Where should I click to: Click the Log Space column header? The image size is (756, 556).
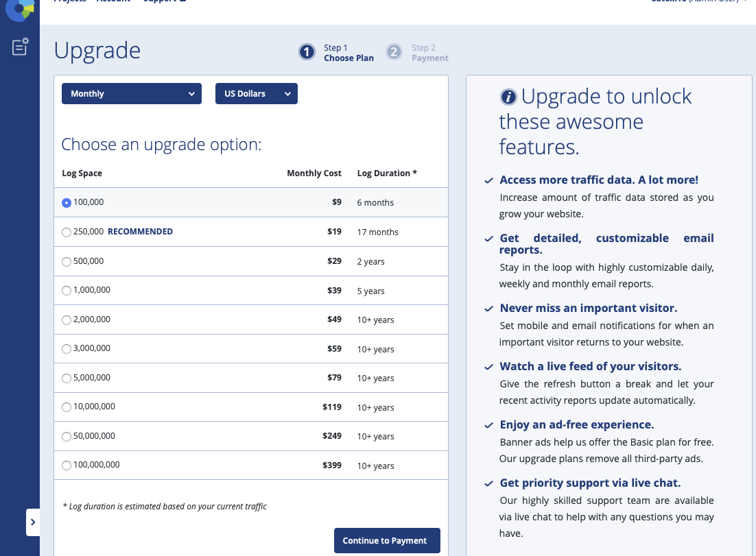(x=82, y=173)
